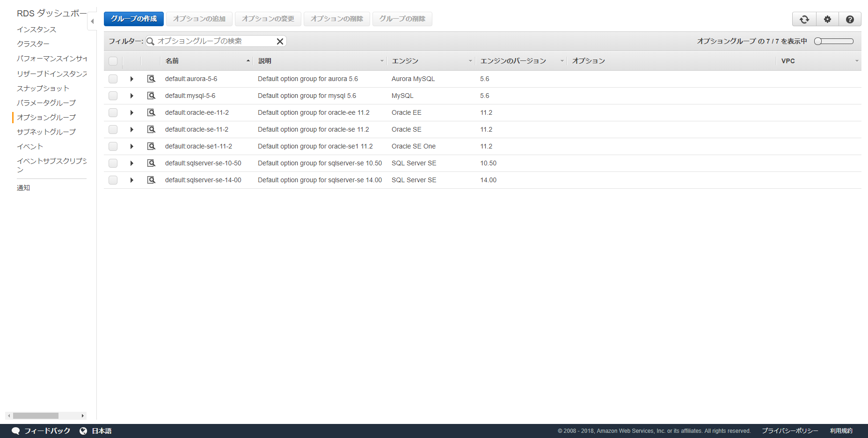868x438 pixels.
Task: Check the default:aurora-5-6 row checkbox
Action: [x=113, y=79]
